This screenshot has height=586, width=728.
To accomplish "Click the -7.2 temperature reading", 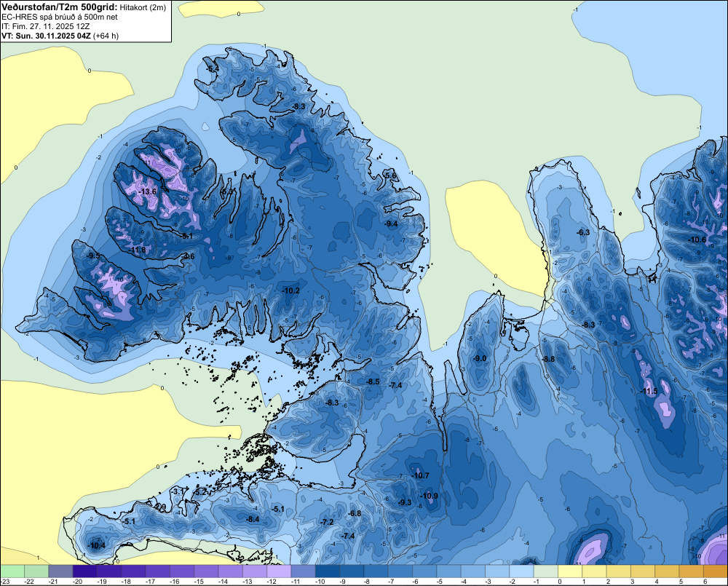I will tap(328, 522).
